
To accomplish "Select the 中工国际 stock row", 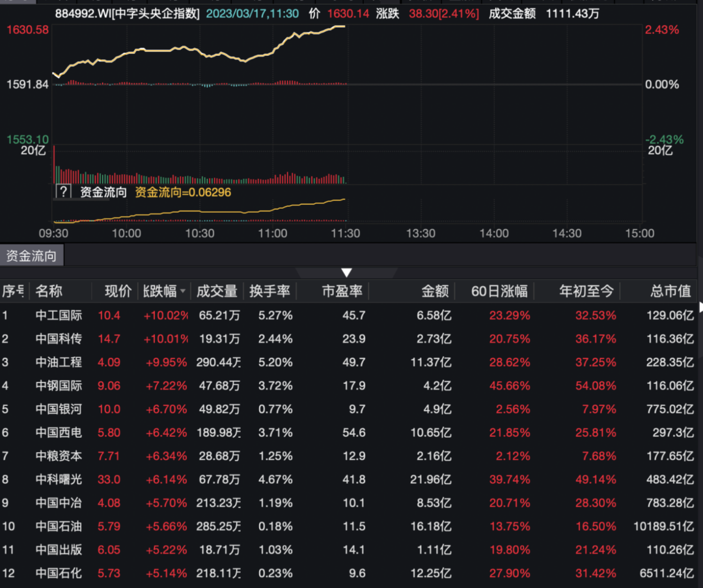I will click(x=348, y=315).
